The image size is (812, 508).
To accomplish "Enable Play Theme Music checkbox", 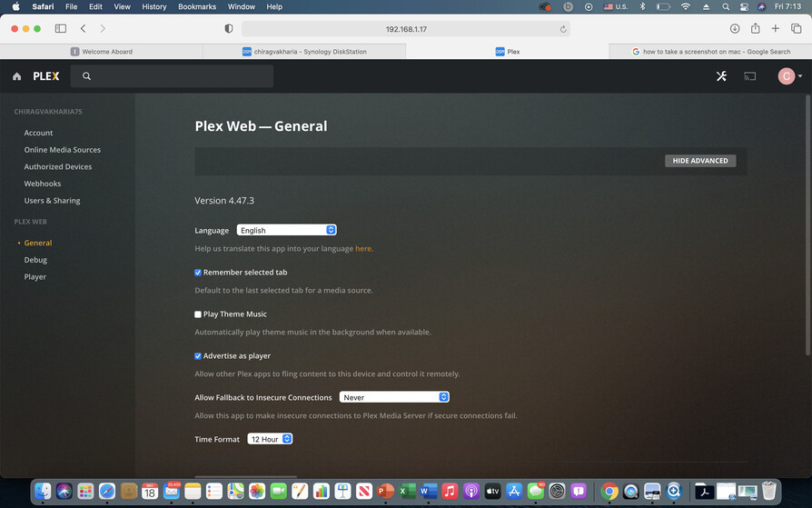I will (x=198, y=314).
